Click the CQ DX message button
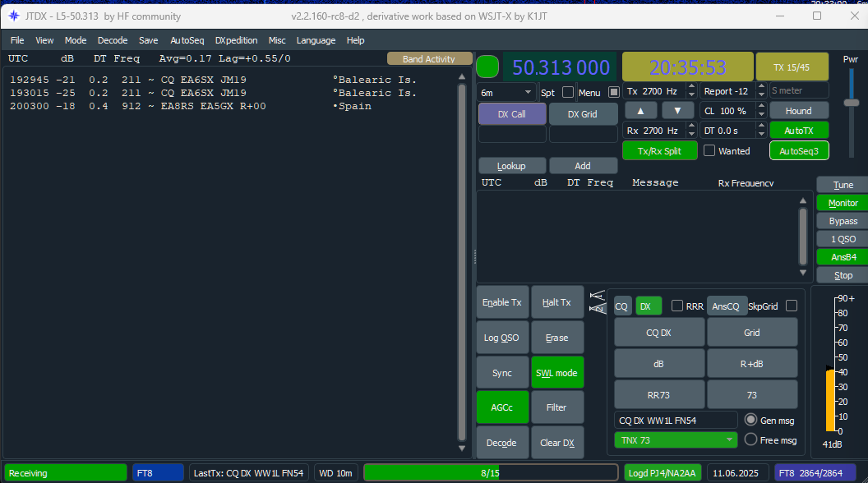This screenshot has width=868, height=483. [x=658, y=333]
